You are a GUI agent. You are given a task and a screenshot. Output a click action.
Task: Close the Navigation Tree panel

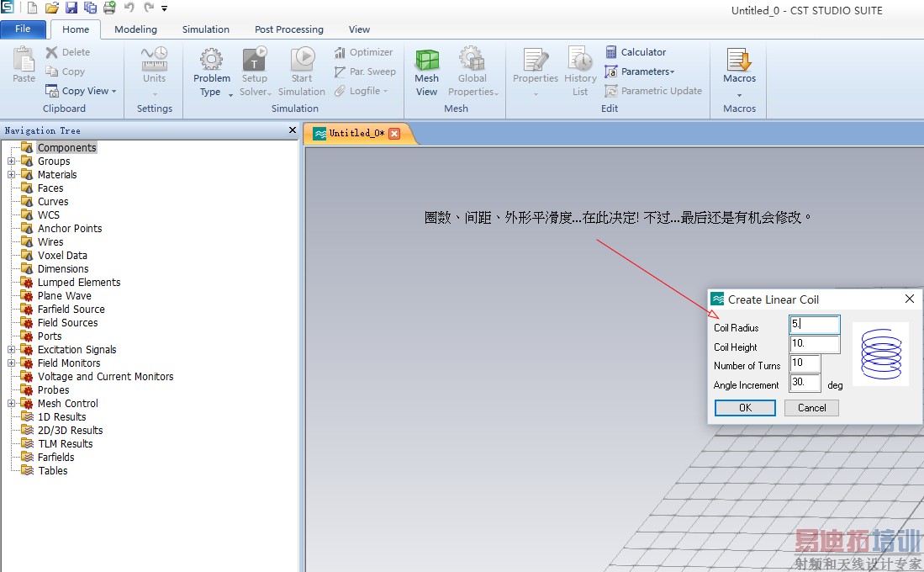point(293,130)
